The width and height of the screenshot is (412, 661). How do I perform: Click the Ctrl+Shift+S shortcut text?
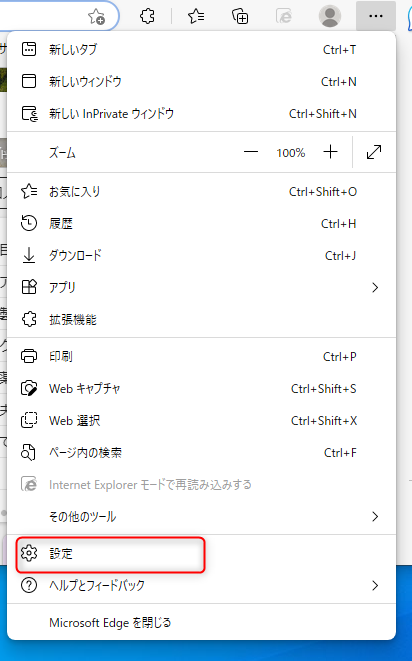pyautogui.click(x=323, y=389)
